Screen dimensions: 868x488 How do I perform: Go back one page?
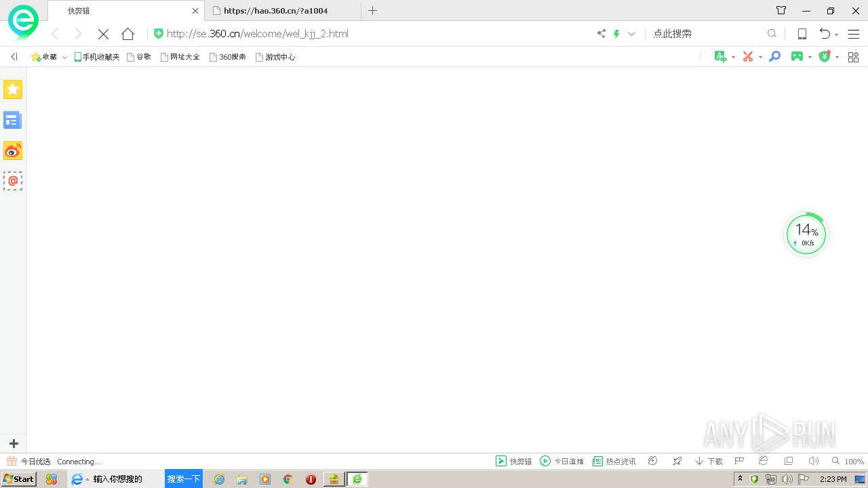(55, 34)
